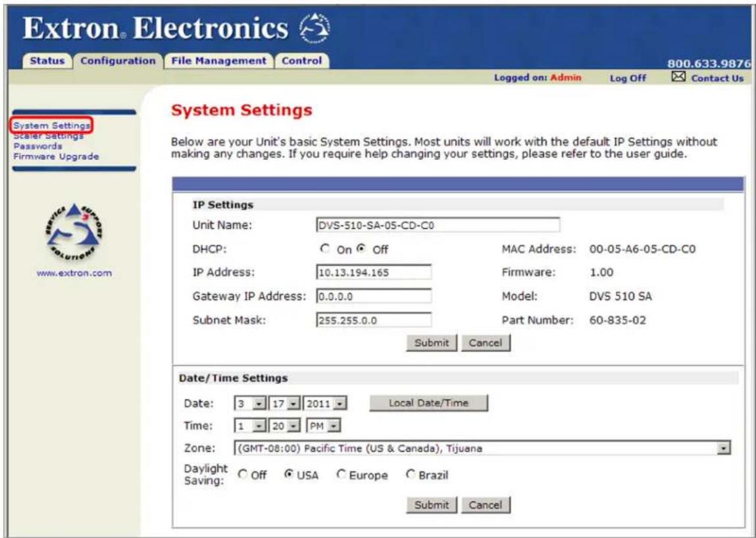The width and height of the screenshot is (756, 538).
Task: Click the Extron logo icon in header
Action: [x=315, y=28]
